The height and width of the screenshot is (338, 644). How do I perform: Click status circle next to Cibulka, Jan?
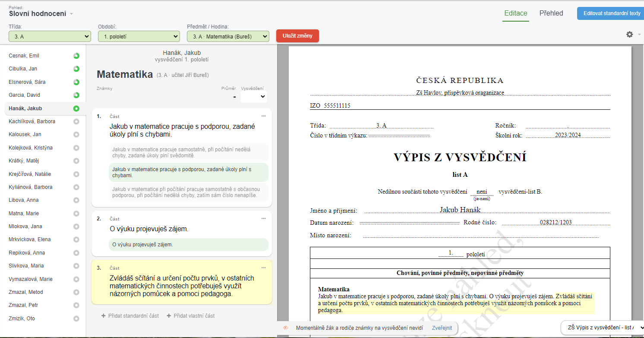click(x=76, y=69)
